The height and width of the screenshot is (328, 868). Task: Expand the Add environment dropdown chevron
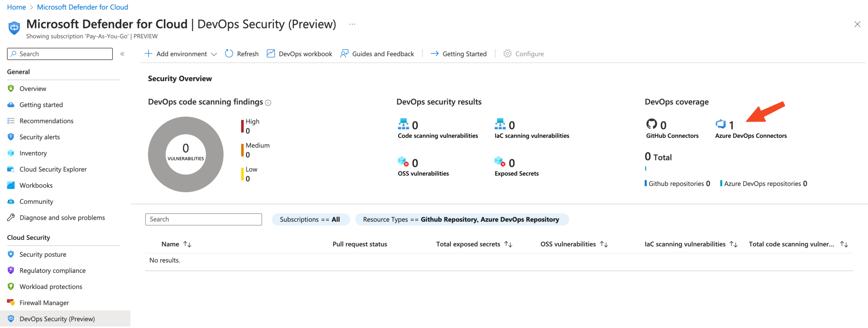pos(214,54)
